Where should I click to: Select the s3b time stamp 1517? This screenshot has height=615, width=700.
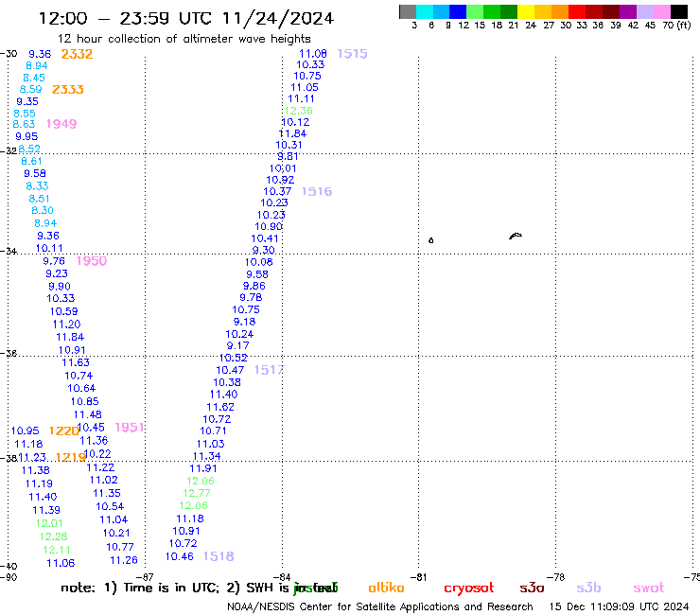(270, 370)
